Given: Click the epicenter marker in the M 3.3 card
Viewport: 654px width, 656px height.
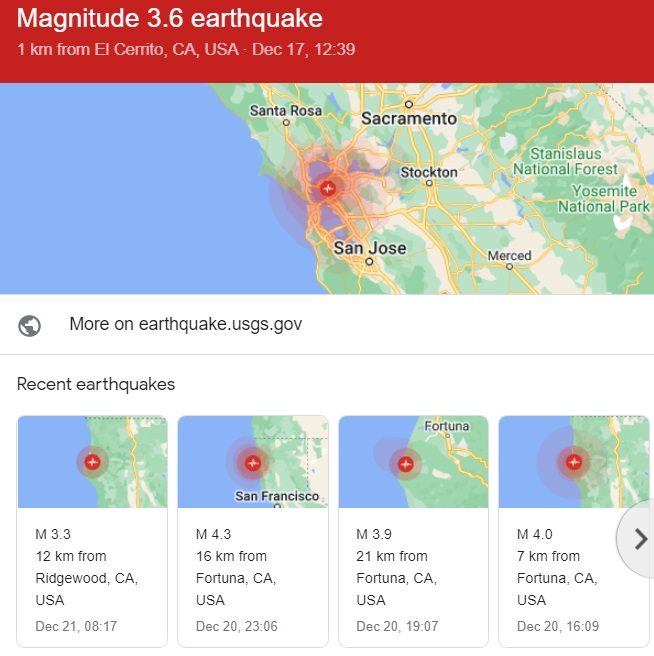Looking at the screenshot, I should click(x=93, y=461).
